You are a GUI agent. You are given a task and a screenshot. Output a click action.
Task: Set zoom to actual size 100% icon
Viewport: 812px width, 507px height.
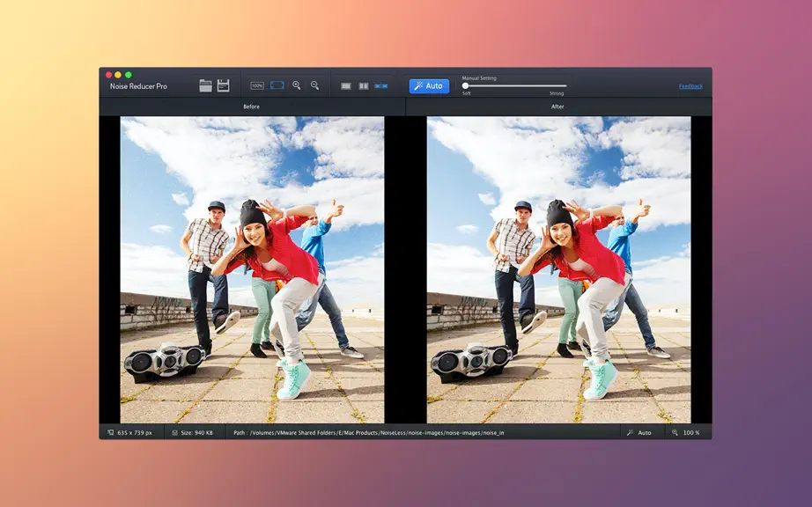click(x=257, y=85)
